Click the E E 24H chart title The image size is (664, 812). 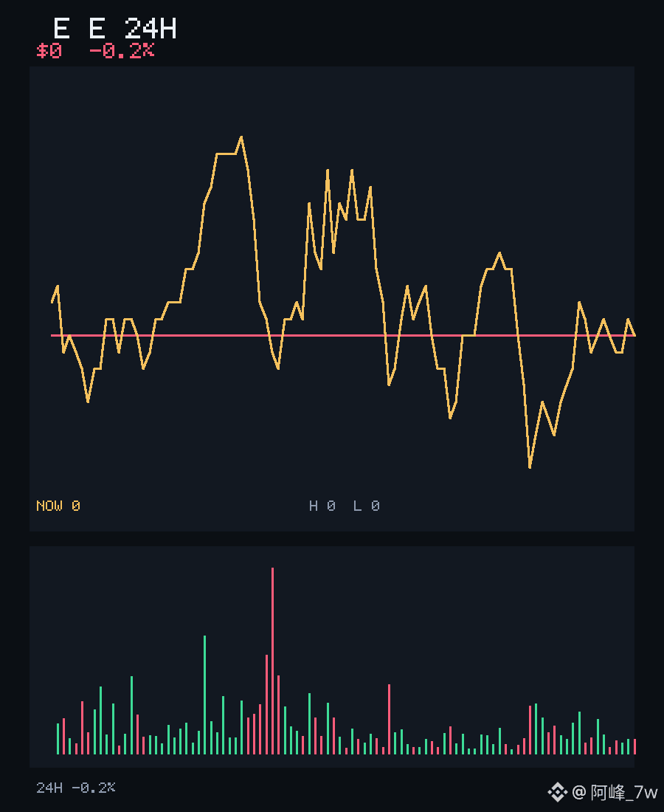[x=115, y=29]
